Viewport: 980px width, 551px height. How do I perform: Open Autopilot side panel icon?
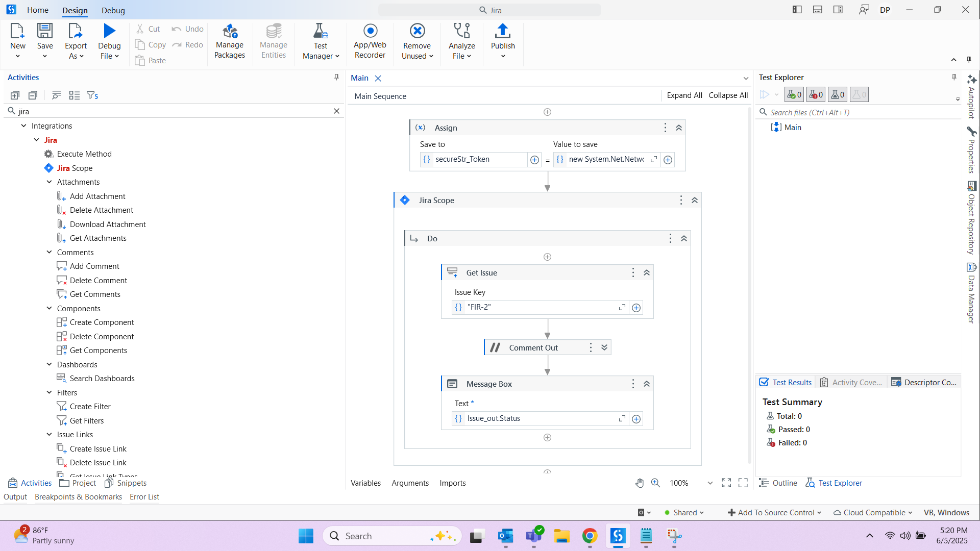point(971,80)
